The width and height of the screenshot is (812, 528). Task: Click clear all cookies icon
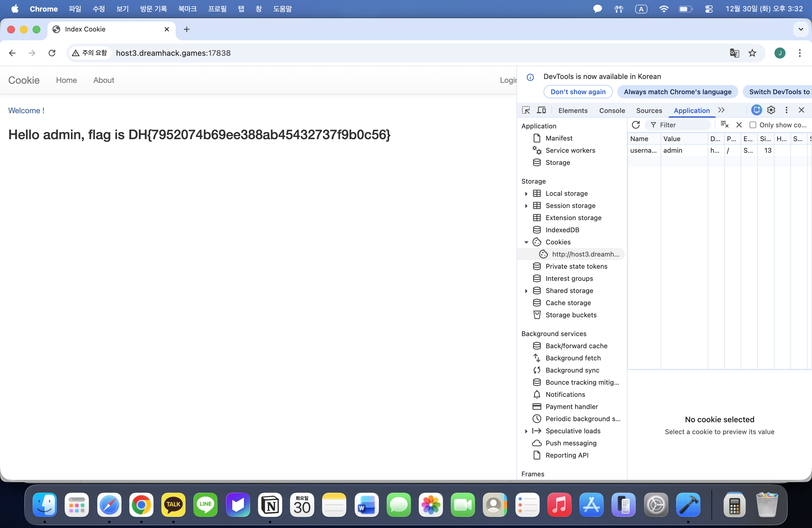[x=724, y=125]
